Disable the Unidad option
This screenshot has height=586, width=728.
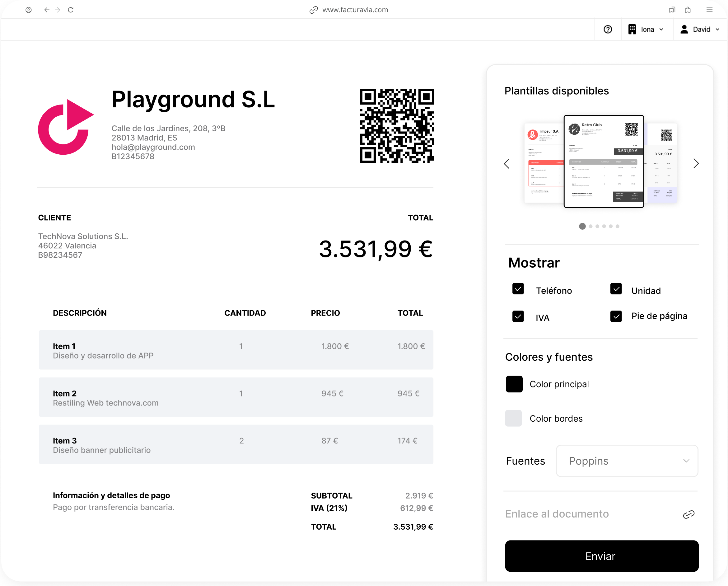pos(616,289)
